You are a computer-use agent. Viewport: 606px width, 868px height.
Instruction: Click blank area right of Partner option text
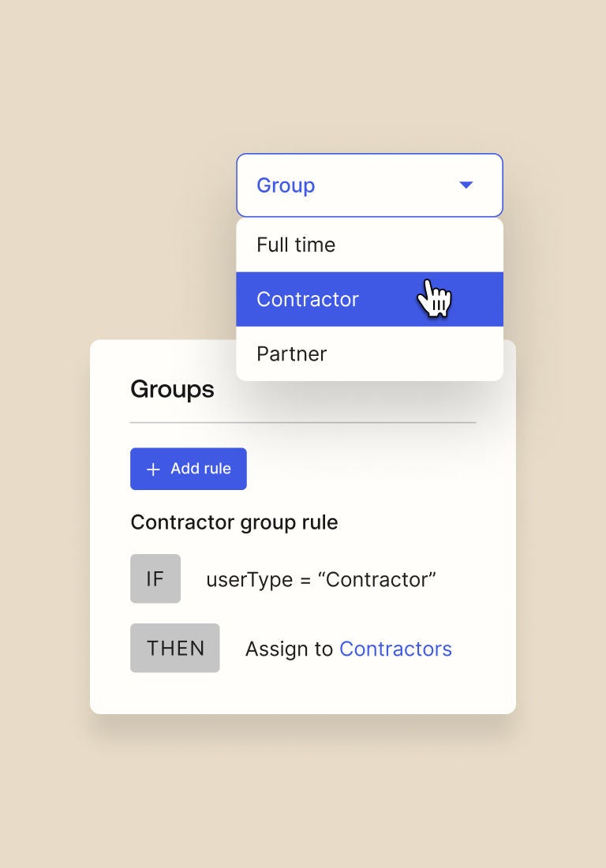418,354
